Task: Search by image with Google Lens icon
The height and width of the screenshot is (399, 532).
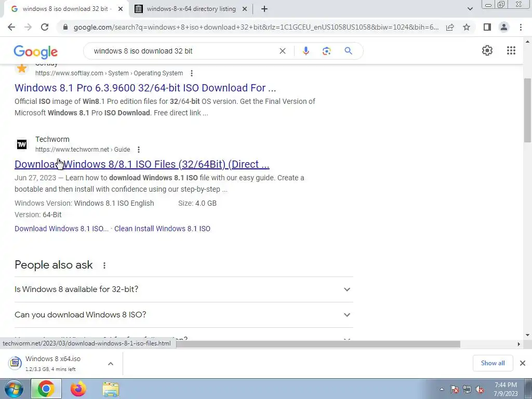Action: click(326, 51)
